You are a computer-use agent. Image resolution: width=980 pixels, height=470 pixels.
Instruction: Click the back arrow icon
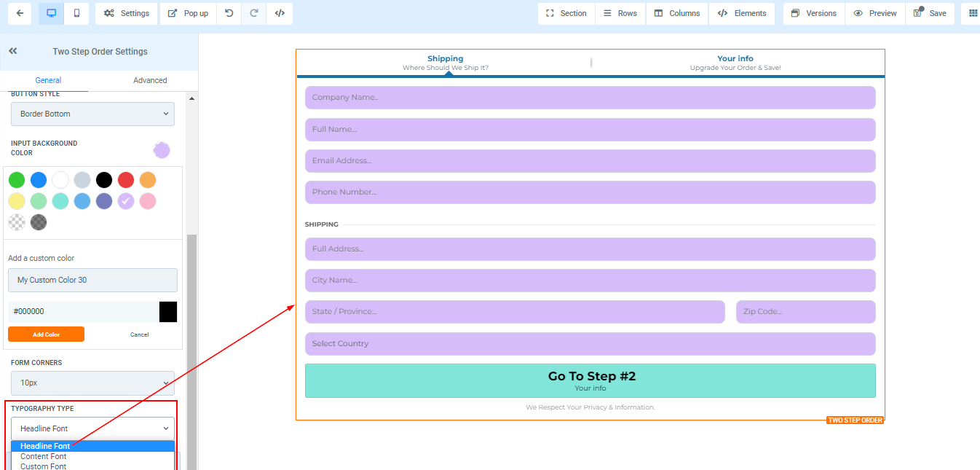tap(19, 13)
